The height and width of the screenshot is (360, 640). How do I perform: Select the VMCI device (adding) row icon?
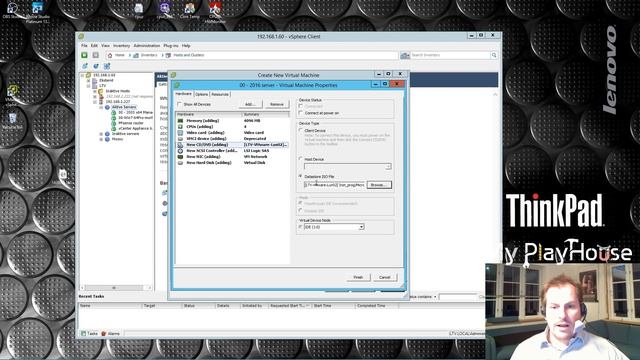[180, 139]
